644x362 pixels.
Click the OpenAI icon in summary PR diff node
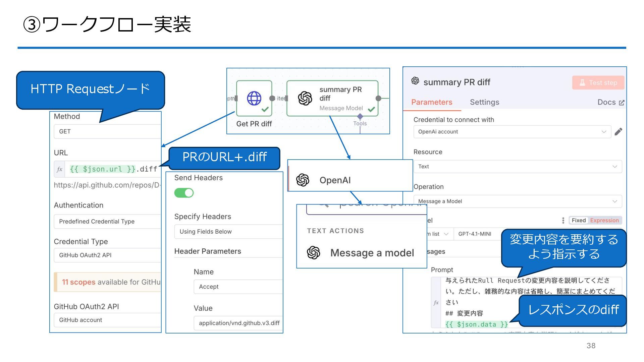(x=305, y=99)
